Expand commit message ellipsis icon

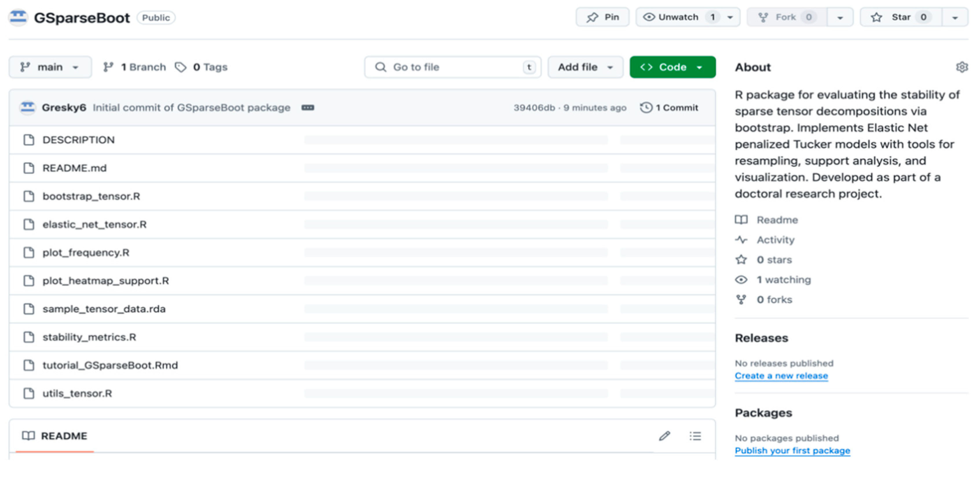[x=307, y=108]
